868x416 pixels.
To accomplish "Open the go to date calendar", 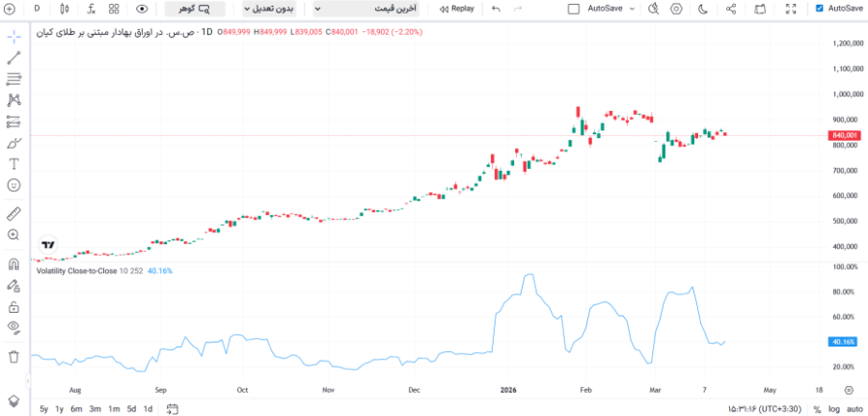I will tap(173, 409).
